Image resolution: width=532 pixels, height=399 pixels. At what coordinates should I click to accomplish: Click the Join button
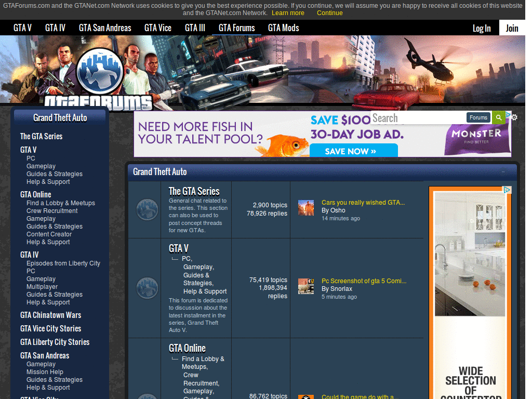point(512,28)
